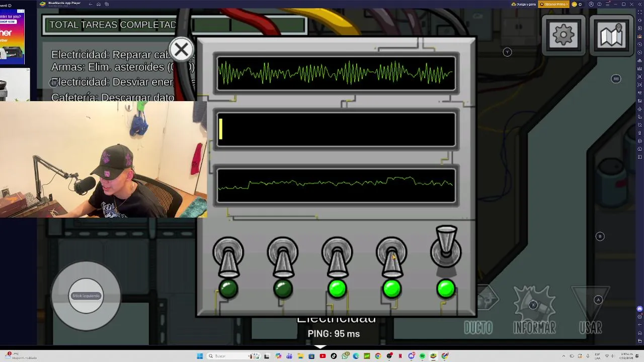Screen dimensions: 644x362
Task: Open Microsoft Teams from the taskbar
Action: (289, 356)
